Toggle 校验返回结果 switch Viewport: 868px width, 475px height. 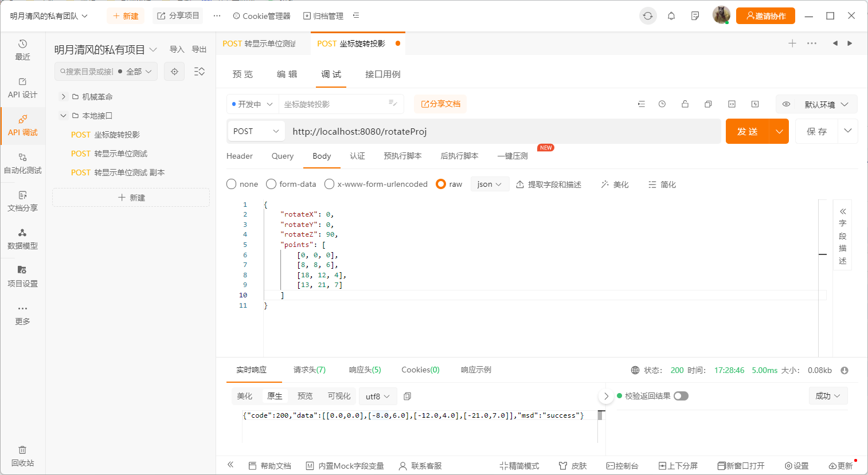(681, 396)
